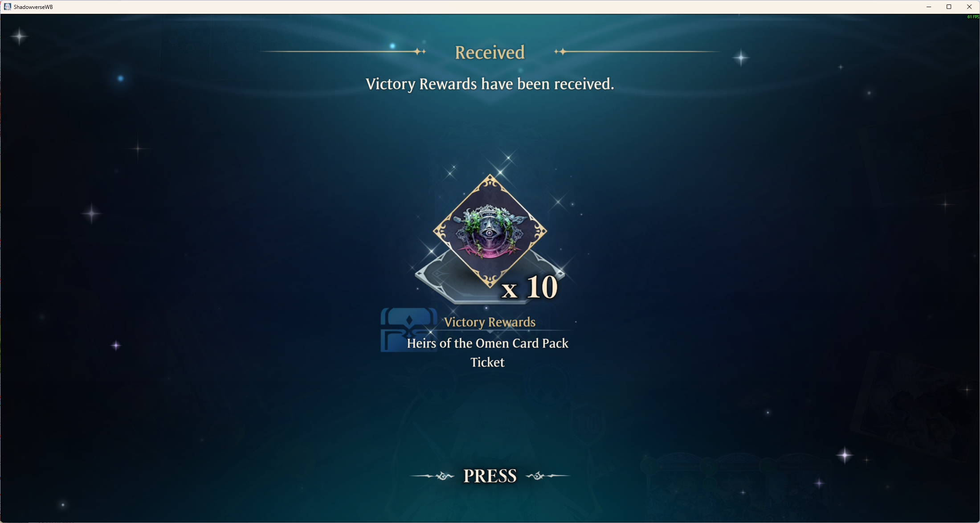This screenshot has height=523, width=980.
Task: Click the ShadowverseWB title bar text
Action: [33, 7]
